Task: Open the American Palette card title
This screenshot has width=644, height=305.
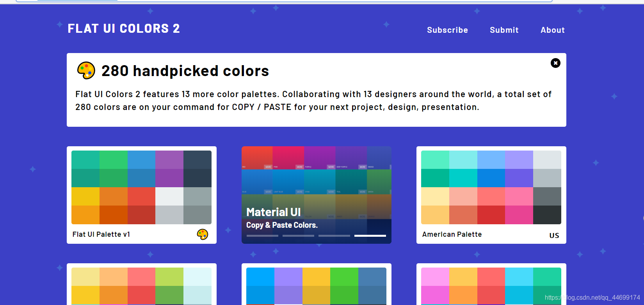Action: [452, 234]
